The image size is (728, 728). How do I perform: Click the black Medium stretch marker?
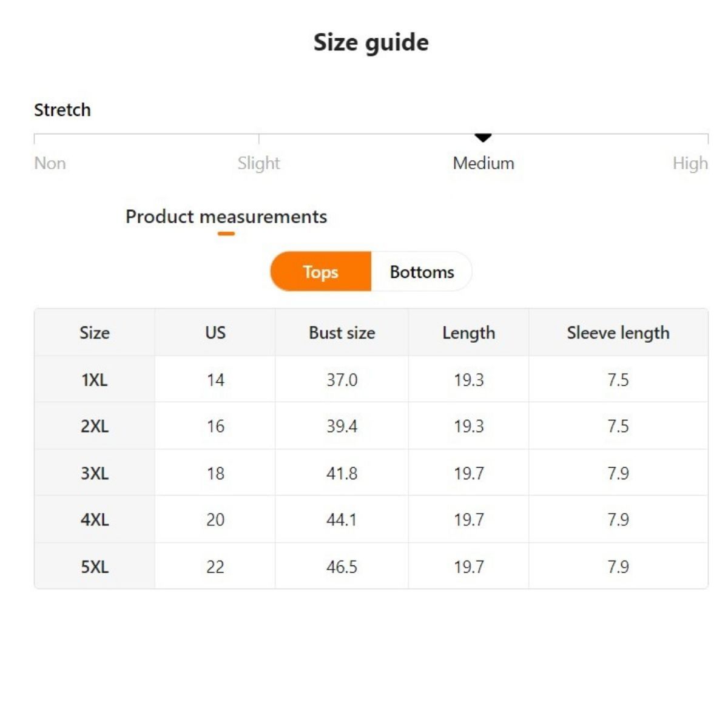(x=483, y=138)
